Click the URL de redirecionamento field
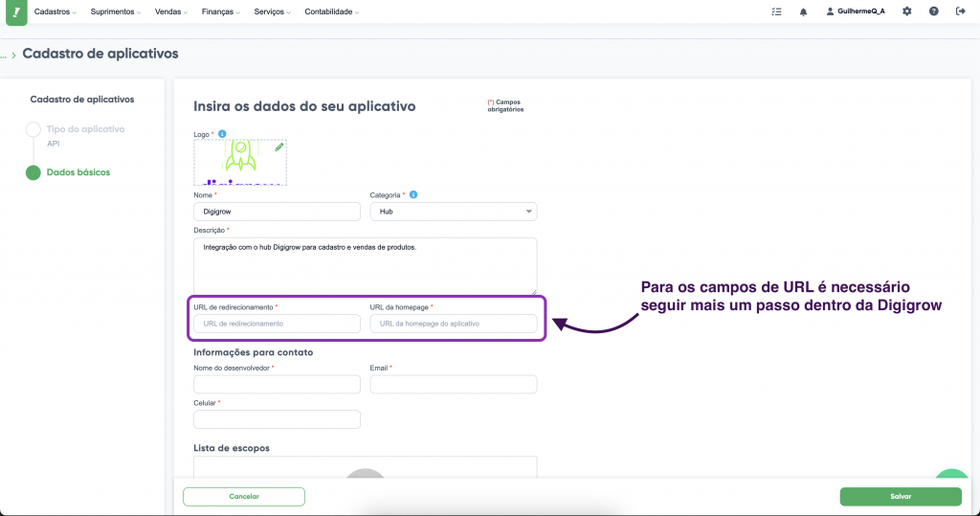 [277, 324]
